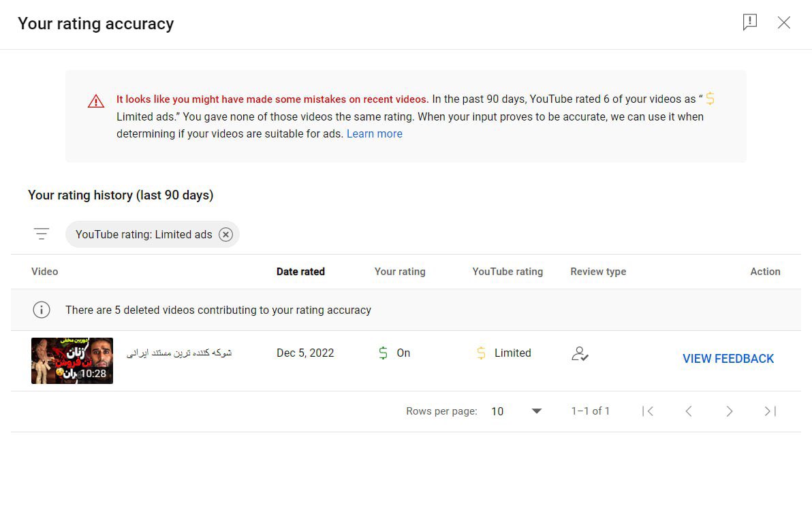Click the 5 deleted videos notice text
812x514 pixels.
coord(218,310)
